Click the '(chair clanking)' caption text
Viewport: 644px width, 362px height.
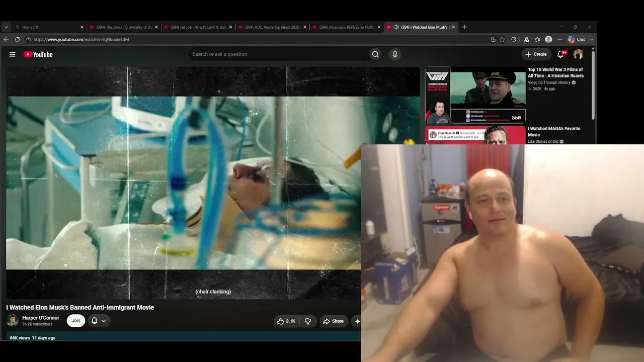pos(213,292)
